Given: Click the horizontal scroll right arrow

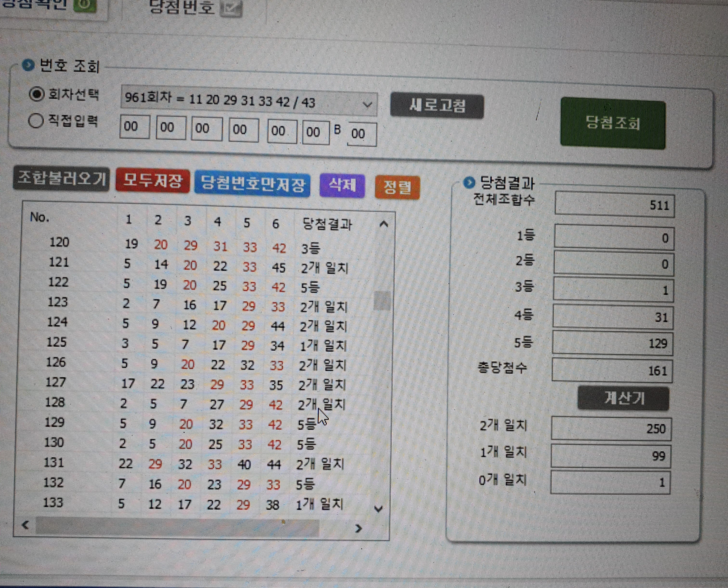Looking at the screenshot, I should coord(358,528).
